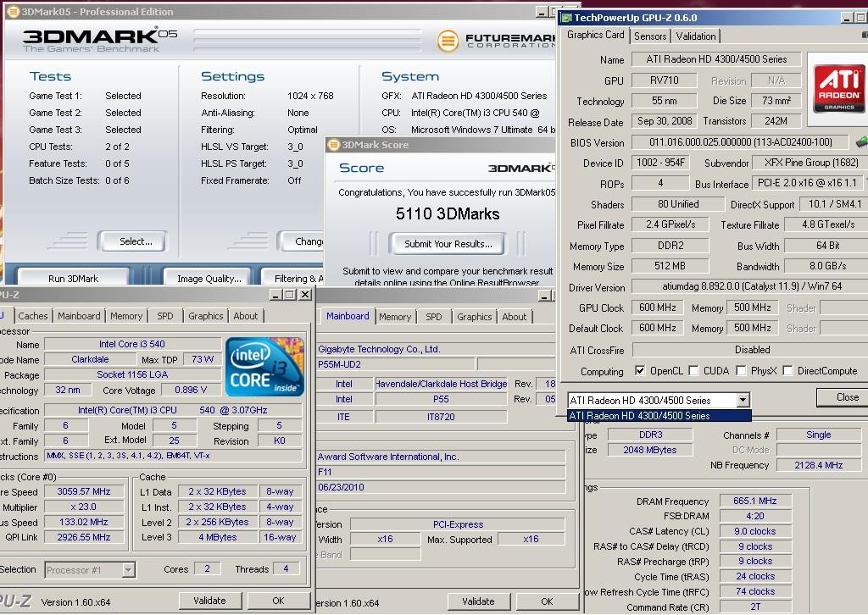Select highlighted ATI Radeon HD 4300/4500 list entry

tap(659, 415)
